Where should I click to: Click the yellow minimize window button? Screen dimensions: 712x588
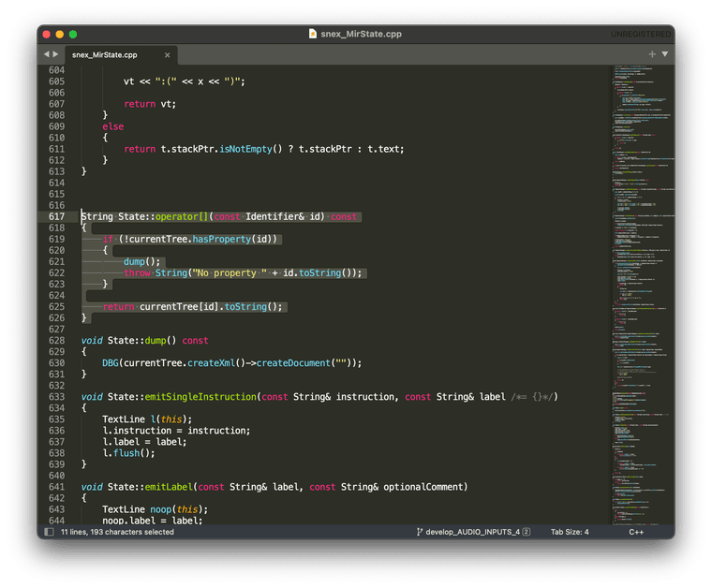[x=59, y=34]
